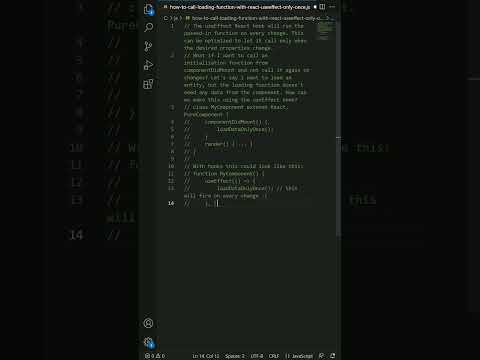The image size is (480, 360).
Task: Show errors and warnings in status bar
Action: point(155,356)
